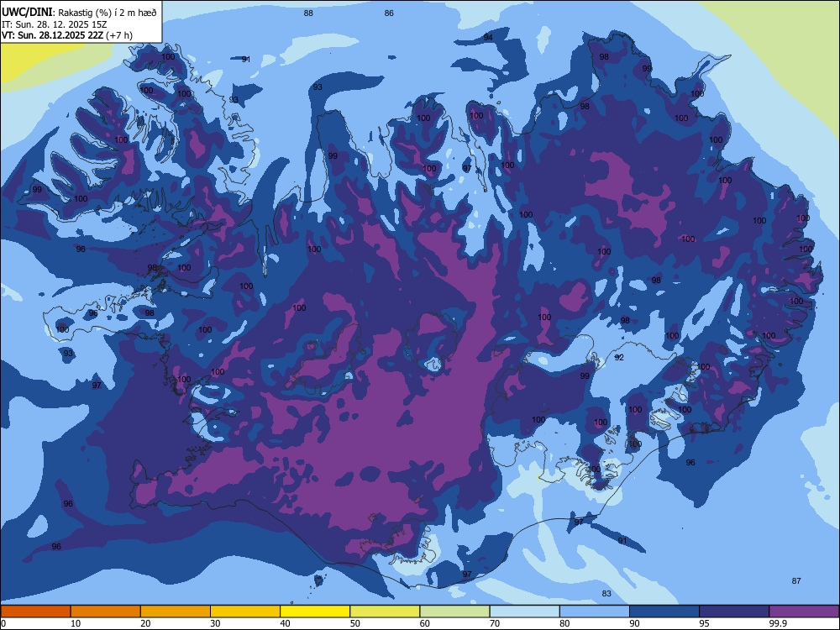Pick the light green 60–70 legend swatch

[454, 612]
